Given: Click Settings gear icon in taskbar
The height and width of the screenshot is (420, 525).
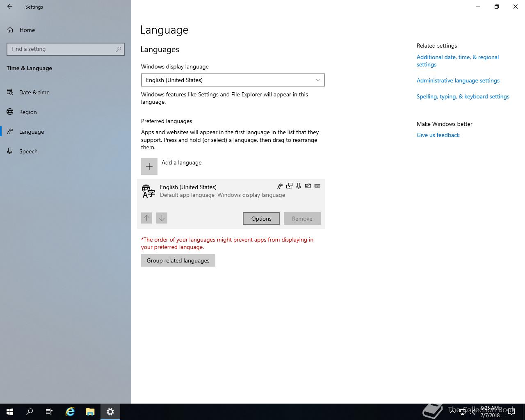Looking at the screenshot, I should click(110, 412).
